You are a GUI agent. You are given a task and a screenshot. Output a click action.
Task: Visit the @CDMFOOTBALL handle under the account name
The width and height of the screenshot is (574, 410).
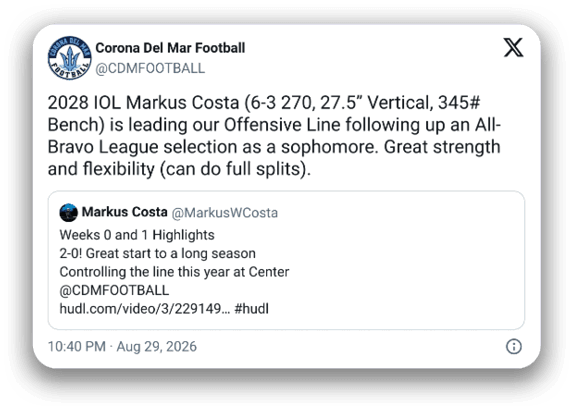tap(150, 68)
